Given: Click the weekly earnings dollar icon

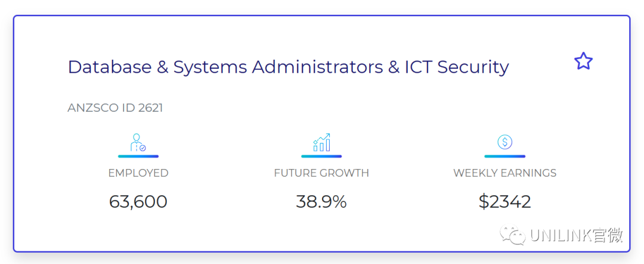Looking at the screenshot, I should click(505, 142).
